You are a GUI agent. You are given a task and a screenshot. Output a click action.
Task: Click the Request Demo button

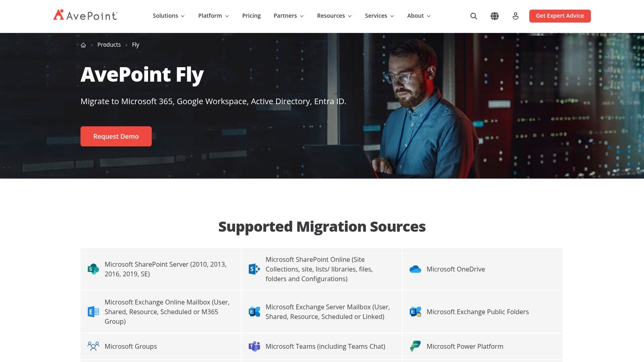pyautogui.click(x=116, y=136)
